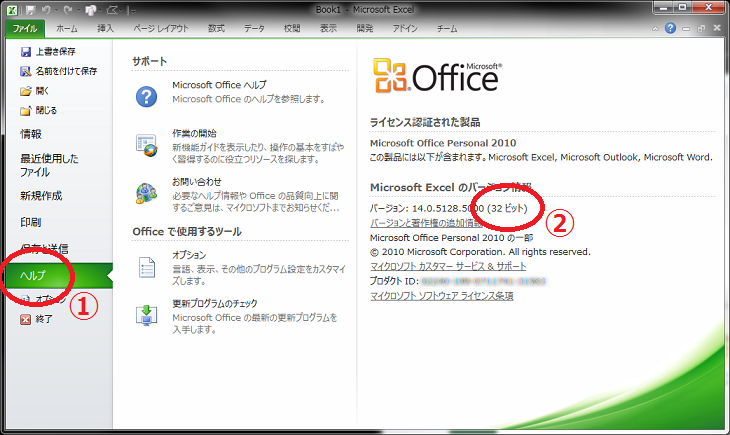Select the ヘルプ backstage section
The width and height of the screenshot is (730, 435).
[x=60, y=275]
